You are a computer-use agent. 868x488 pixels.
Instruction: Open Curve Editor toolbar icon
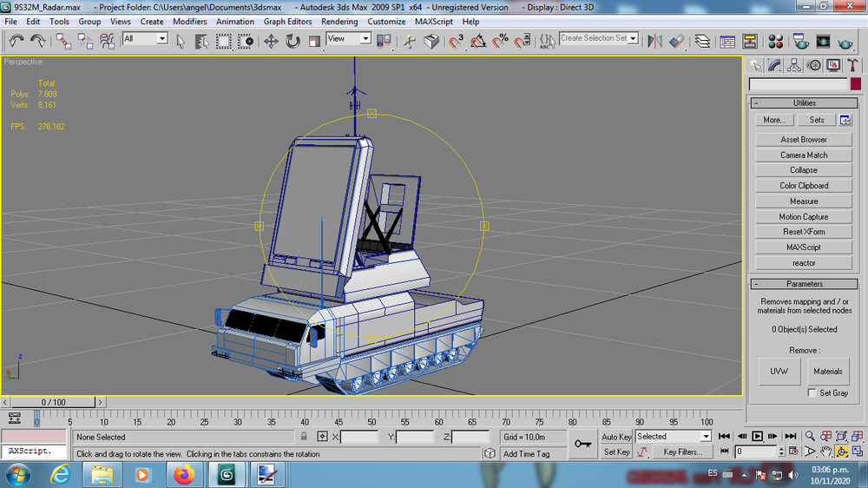(727, 42)
